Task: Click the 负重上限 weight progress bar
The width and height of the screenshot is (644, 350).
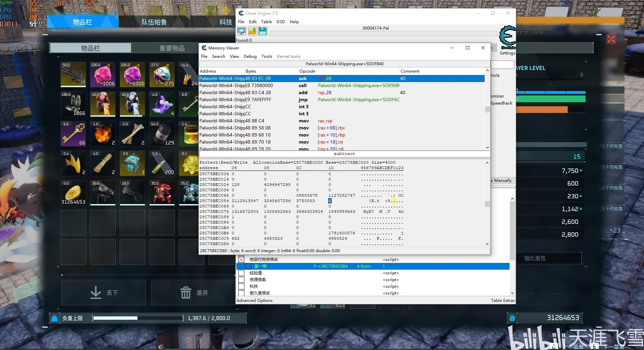Action: [138, 318]
